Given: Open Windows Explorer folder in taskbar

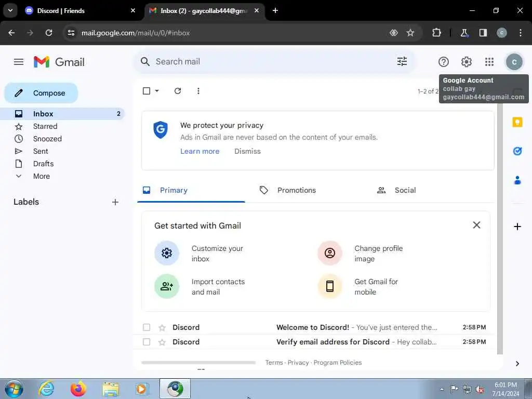Looking at the screenshot, I should (x=111, y=389).
